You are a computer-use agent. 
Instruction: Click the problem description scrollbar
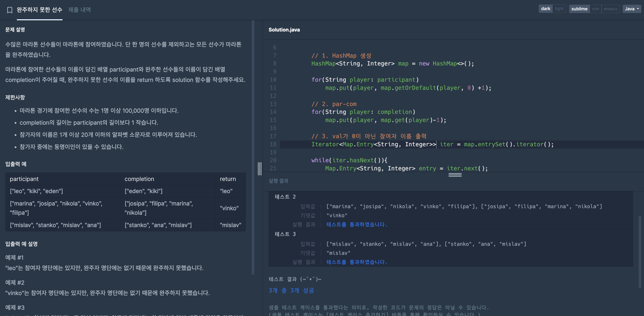tap(253, 148)
